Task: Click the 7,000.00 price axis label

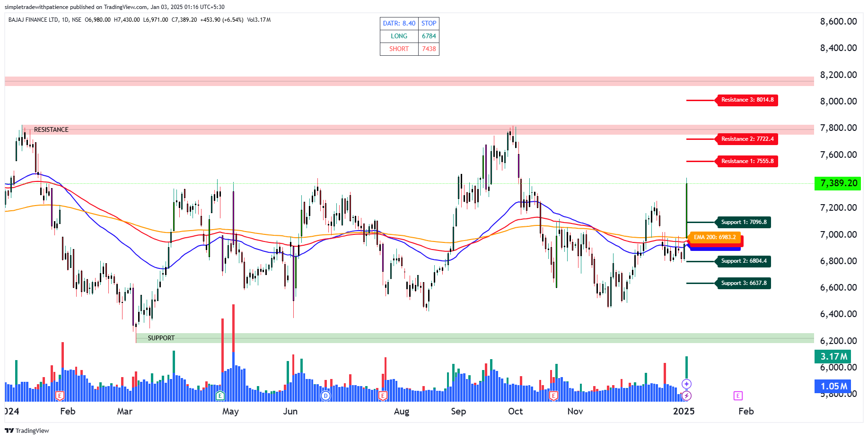Action: pyautogui.click(x=839, y=234)
